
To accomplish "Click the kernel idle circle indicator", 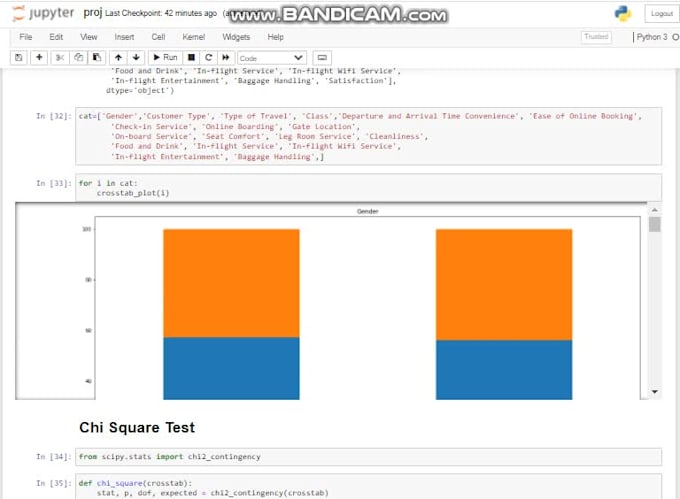I will coord(675,37).
